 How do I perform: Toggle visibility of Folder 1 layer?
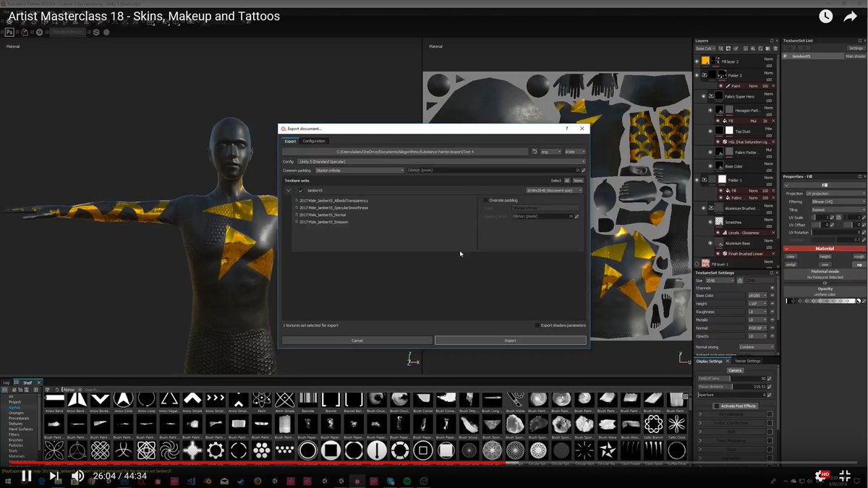pos(697,179)
